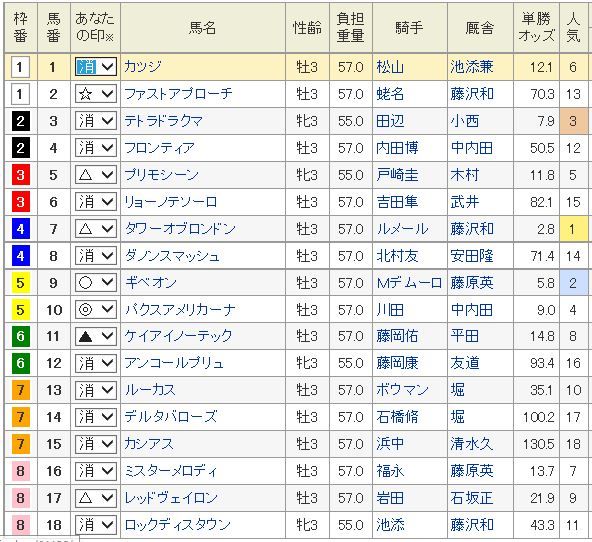The height and width of the screenshot is (542, 592).
Task: Click jockey link ルメール
Action: (402, 229)
